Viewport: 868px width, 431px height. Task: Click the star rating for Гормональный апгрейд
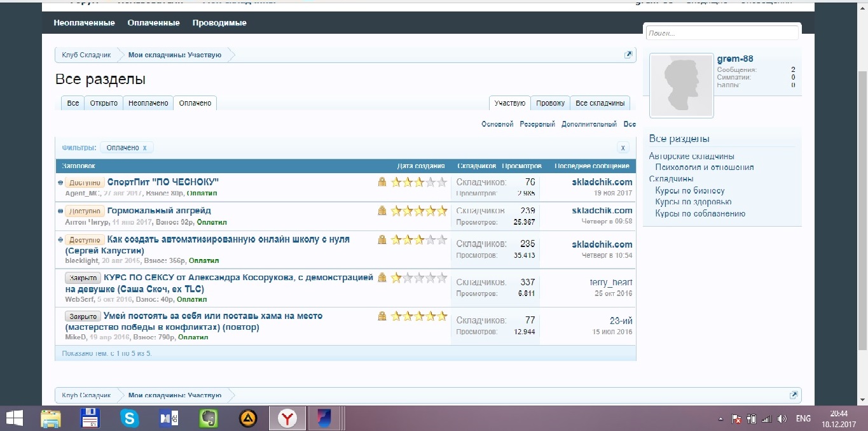pyautogui.click(x=419, y=211)
